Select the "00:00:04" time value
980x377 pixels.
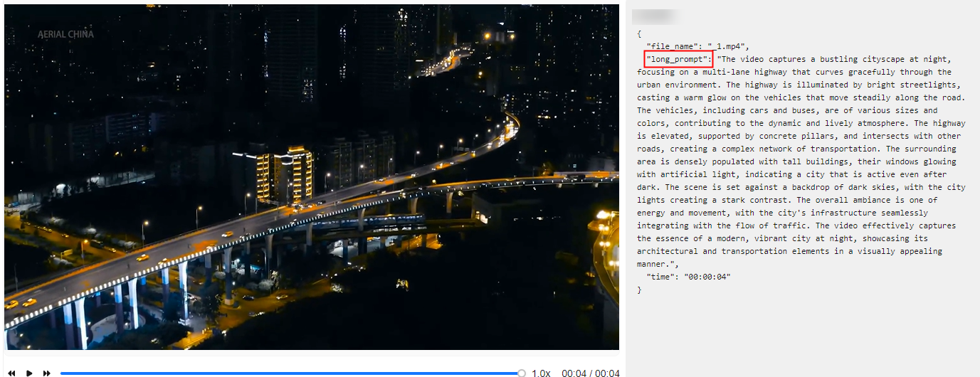click(x=707, y=277)
